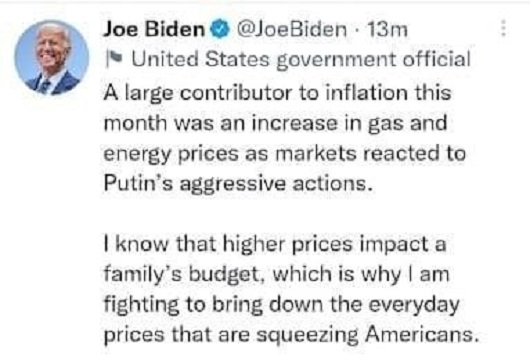Image resolution: width=530 pixels, height=360 pixels.
Task: Click the blue verified checkmark badge
Action: coord(220,29)
